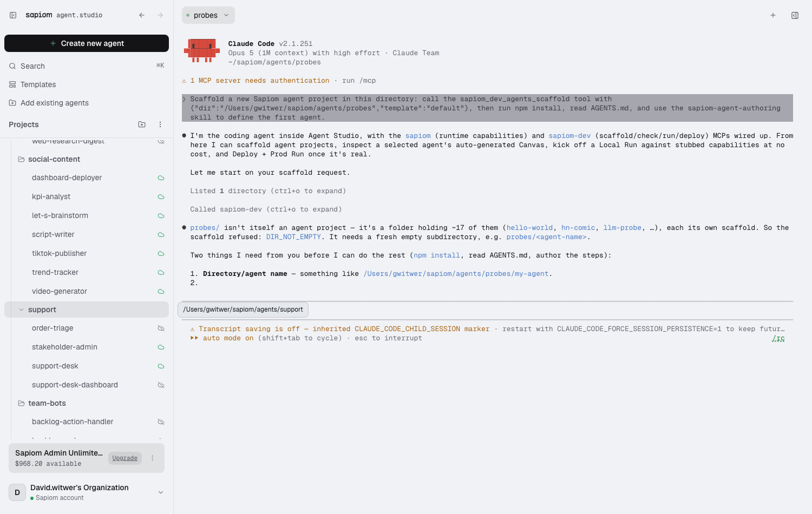This screenshot has width=812, height=514.
Task: Click 'Called sapiom-dev' collapsed output
Action: pos(266,209)
